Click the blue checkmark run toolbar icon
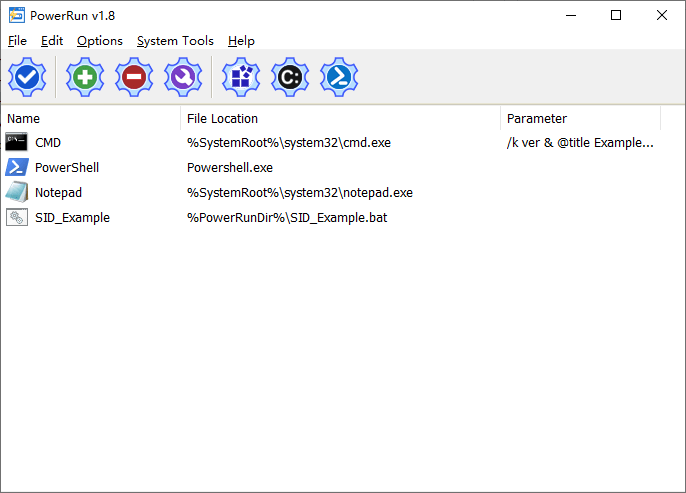This screenshot has width=686, height=493. tap(27, 76)
